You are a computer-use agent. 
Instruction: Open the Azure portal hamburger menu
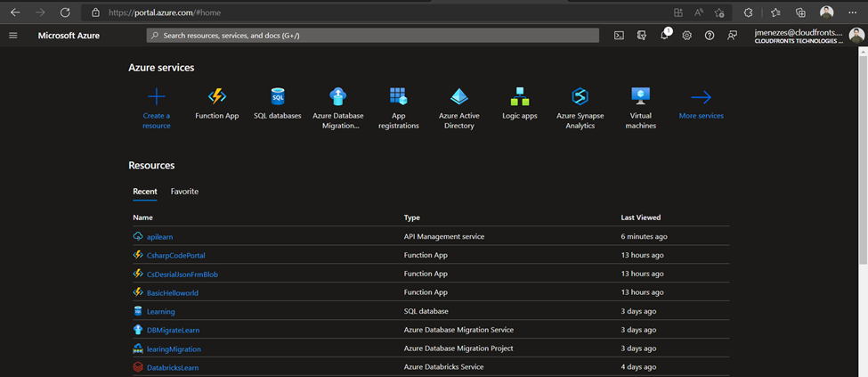coord(13,36)
